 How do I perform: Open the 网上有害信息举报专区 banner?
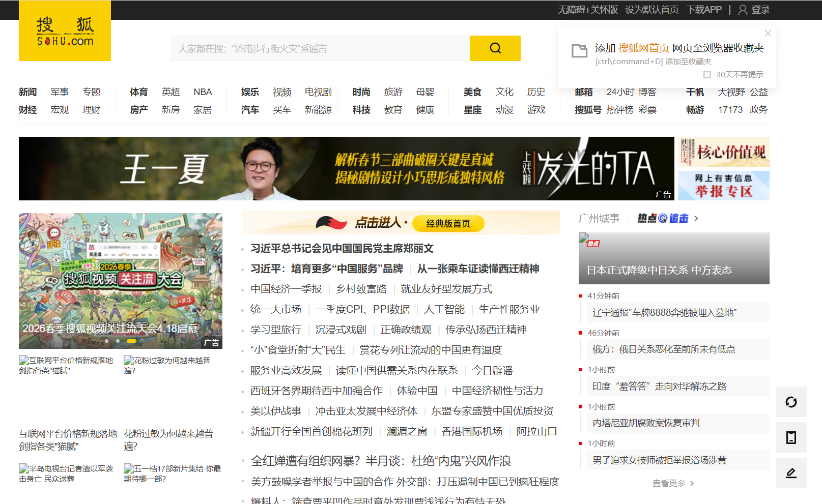(x=723, y=186)
